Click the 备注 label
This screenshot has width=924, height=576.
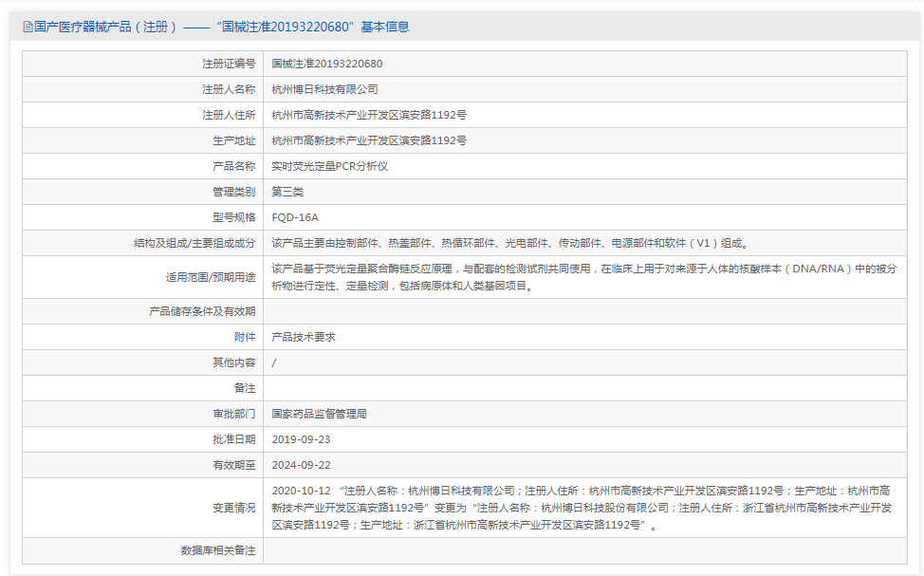click(245, 388)
